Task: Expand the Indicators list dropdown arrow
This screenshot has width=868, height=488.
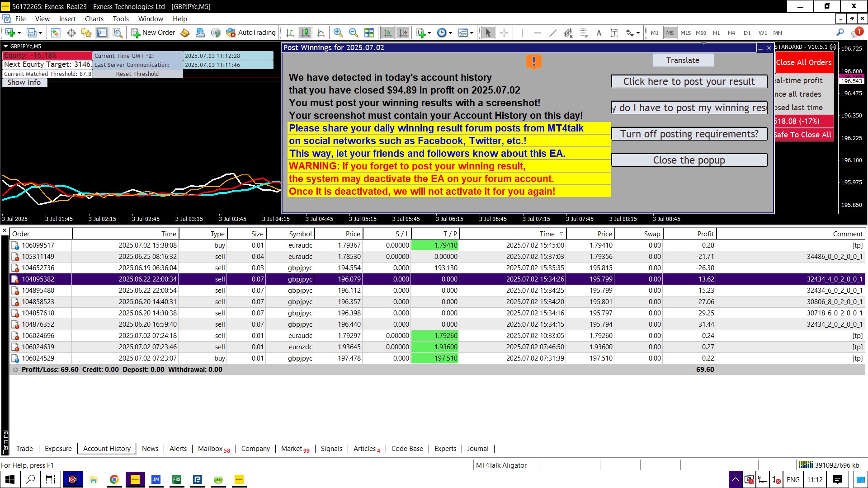Action: [429, 33]
